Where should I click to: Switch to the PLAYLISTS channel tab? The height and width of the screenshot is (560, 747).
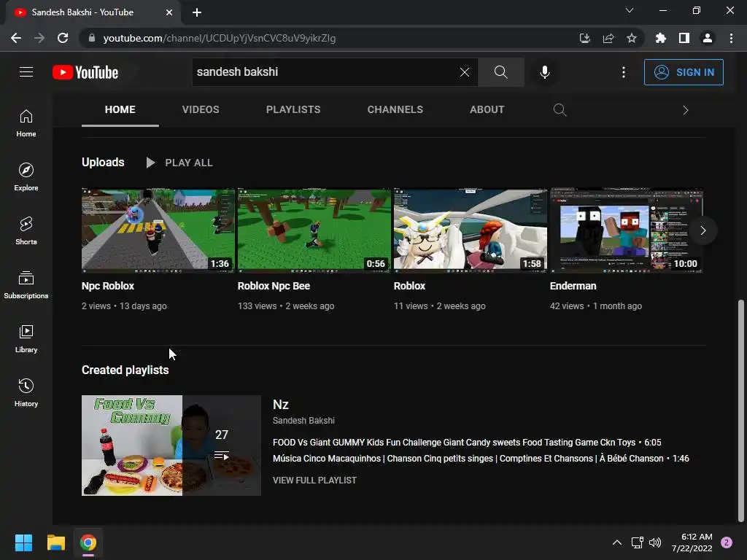click(293, 109)
